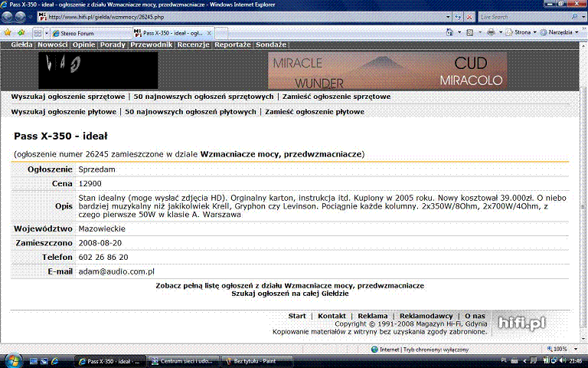This screenshot has width=588, height=368.
Task: Launch Internet Explorer from Quick Launch
Action: (x=55, y=361)
